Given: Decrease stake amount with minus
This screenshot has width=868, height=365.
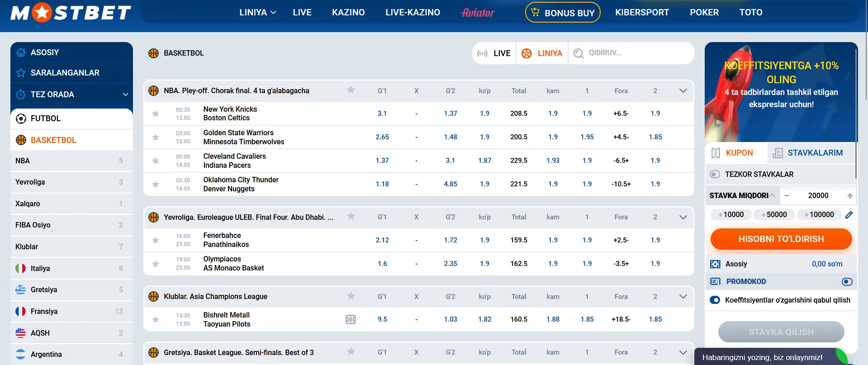Looking at the screenshot, I should tap(787, 196).
